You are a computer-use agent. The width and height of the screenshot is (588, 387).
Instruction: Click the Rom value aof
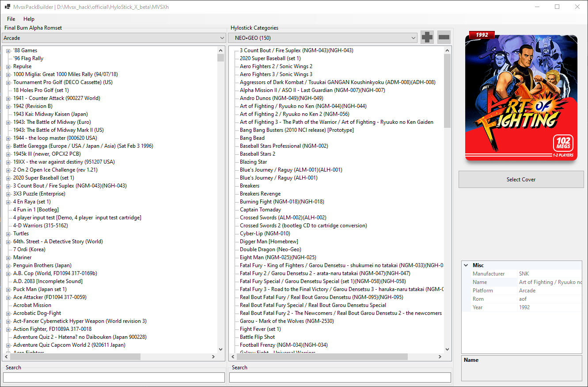[x=550, y=299]
